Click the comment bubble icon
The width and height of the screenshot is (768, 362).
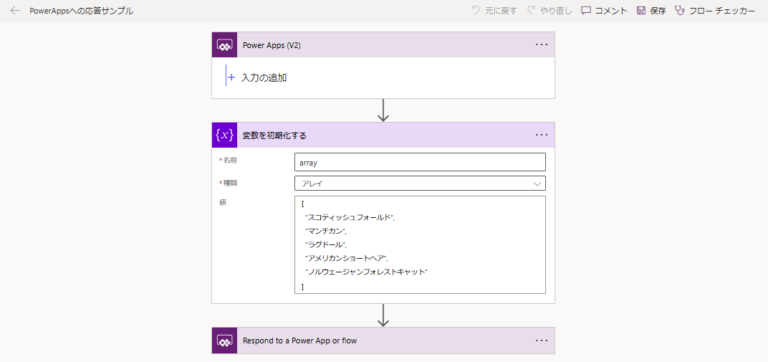[x=586, y=11]
